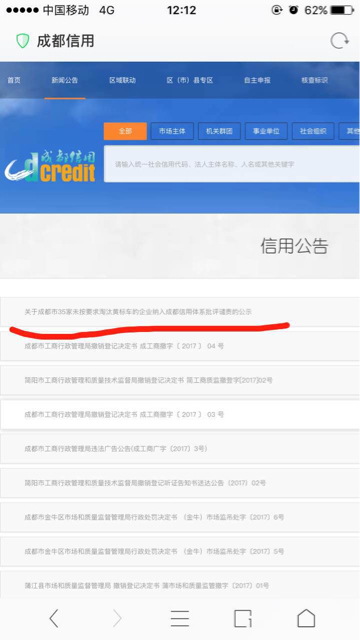Viewport: 360px width, 640px height.
Task: Open 成都市工商行政管理局违法广告公告 link
Action: 180,449
